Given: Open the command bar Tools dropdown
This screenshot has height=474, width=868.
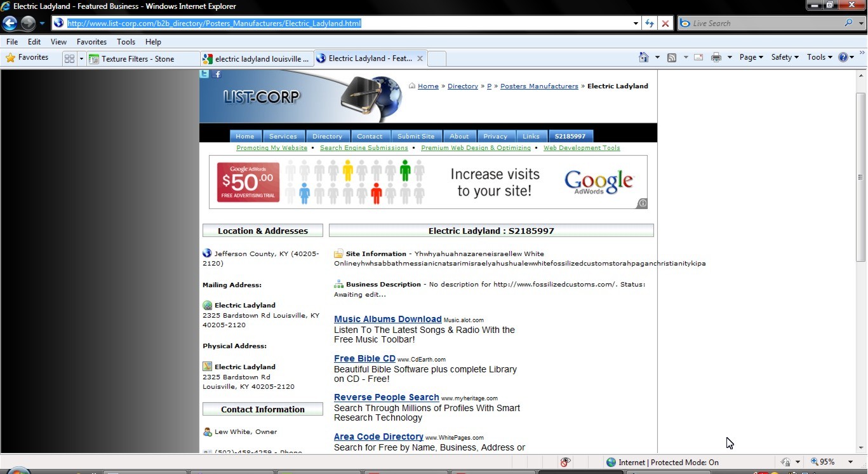Looking at the screenshot, I should 820,57.
